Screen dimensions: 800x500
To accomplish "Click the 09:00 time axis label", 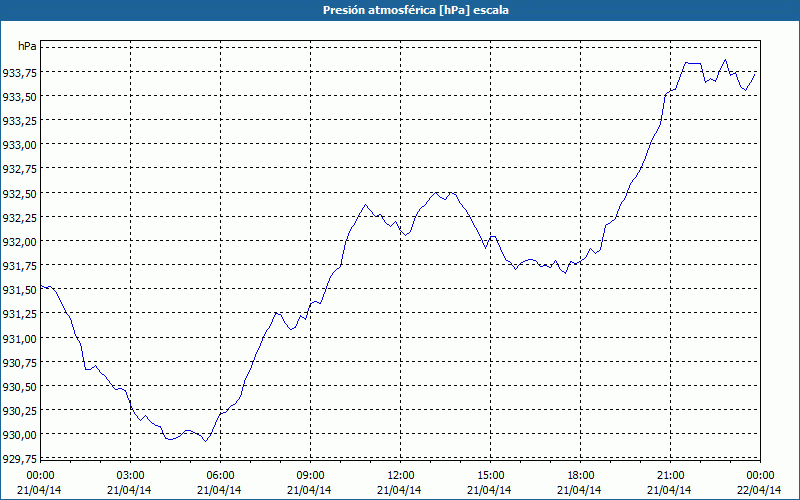I will click(310, 476).
